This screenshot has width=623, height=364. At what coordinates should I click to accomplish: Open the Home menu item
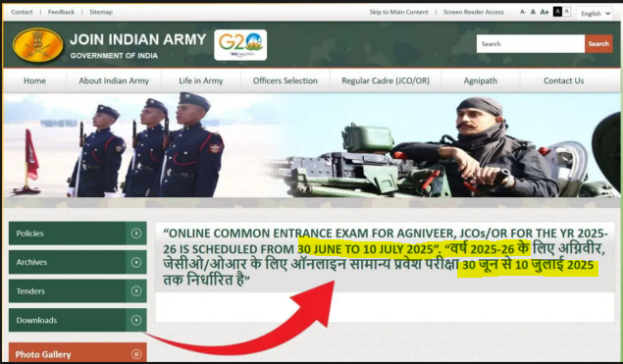click(x=34, y=80)
